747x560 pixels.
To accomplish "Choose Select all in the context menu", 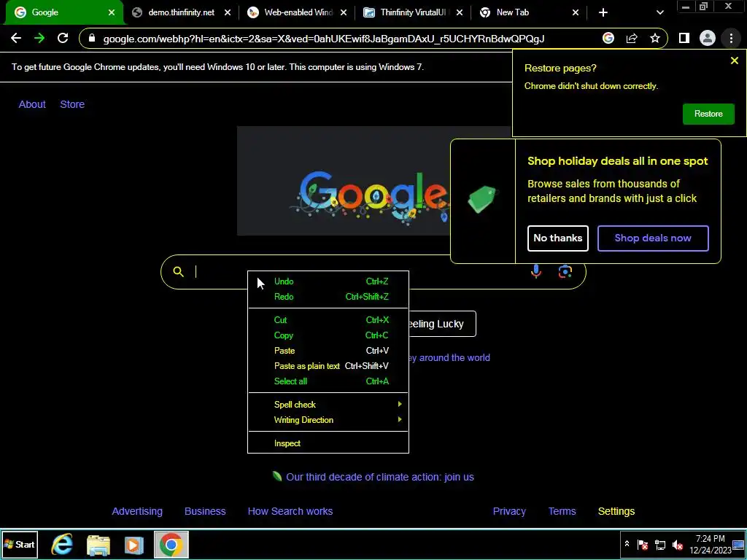I will pos(328,381).
